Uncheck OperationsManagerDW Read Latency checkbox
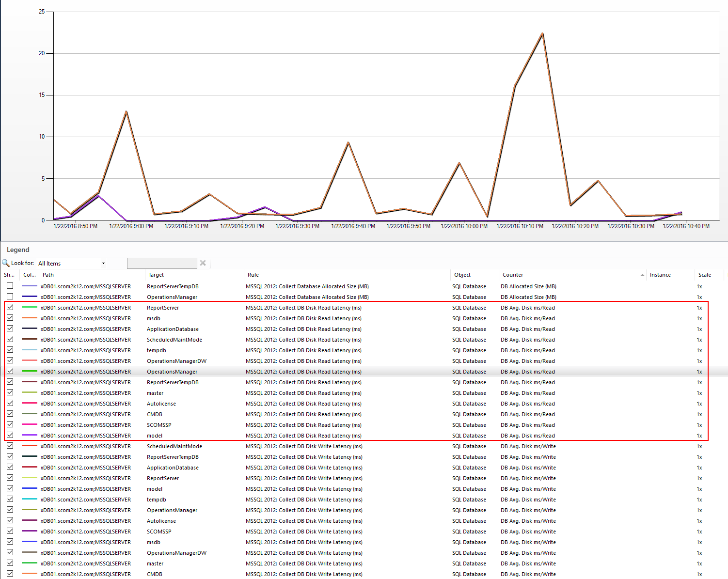 click(x=10, y=360)
